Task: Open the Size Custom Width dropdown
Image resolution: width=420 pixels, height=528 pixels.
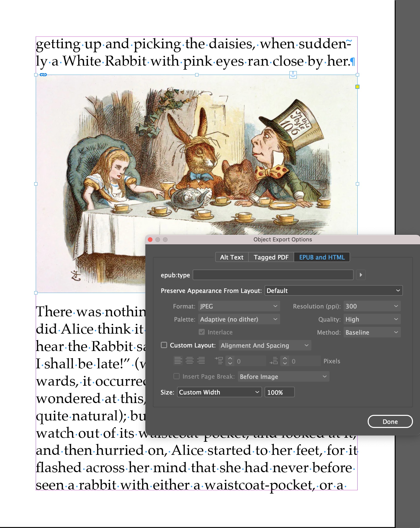Action: [219, 392]
